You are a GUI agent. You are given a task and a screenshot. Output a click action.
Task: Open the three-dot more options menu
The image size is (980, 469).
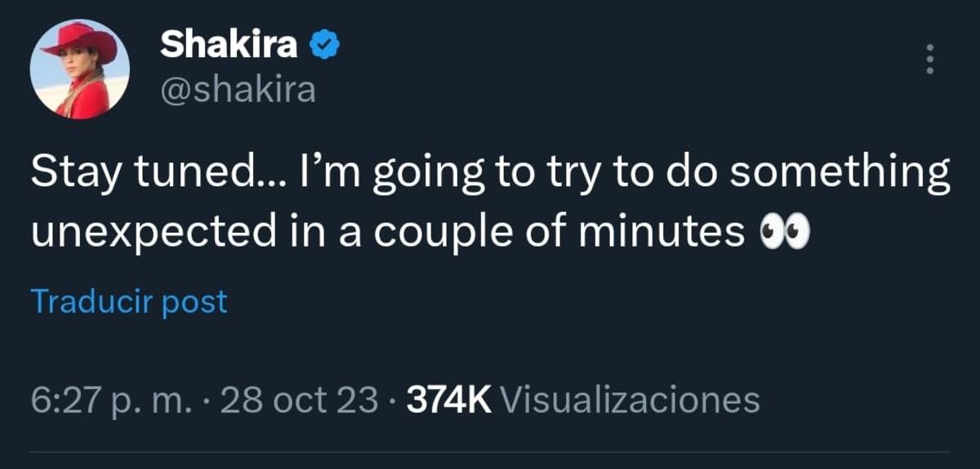tap(929, 60)
